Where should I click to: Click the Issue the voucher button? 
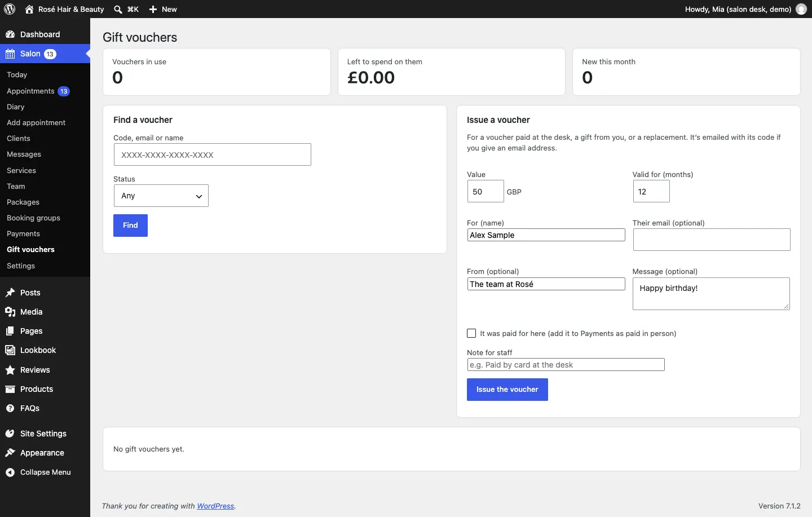coord(507,390)
